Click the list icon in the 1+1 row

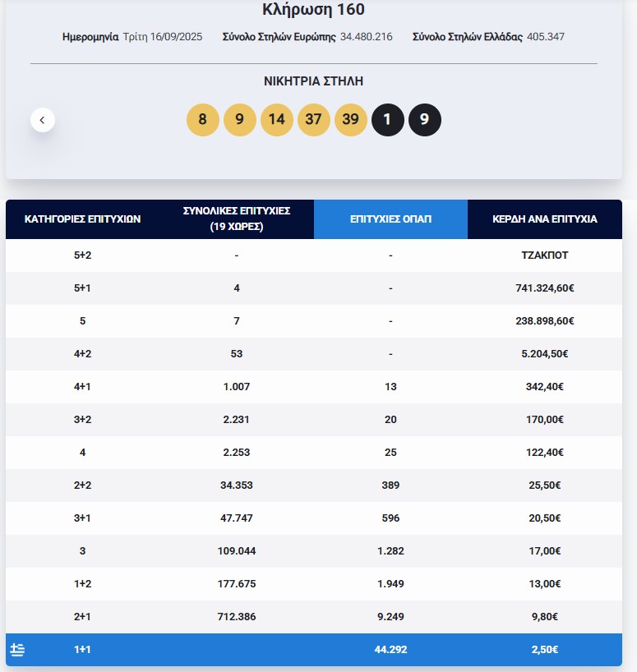click(x=17, y=650)
